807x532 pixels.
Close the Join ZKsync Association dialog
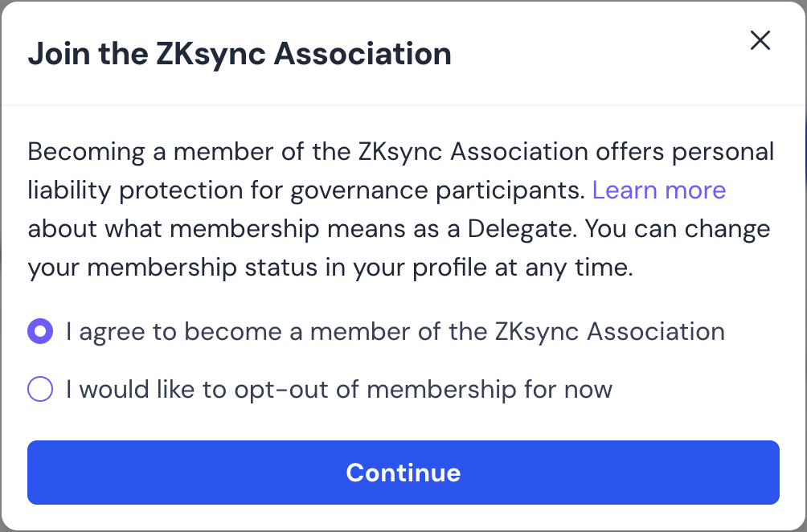[x=760, y=40]
